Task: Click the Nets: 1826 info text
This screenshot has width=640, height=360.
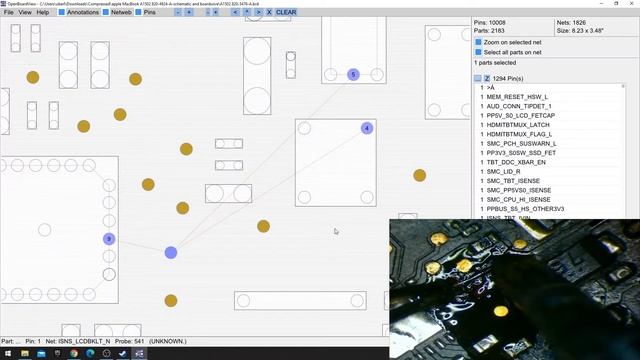Action: click(x=571, y=22)
